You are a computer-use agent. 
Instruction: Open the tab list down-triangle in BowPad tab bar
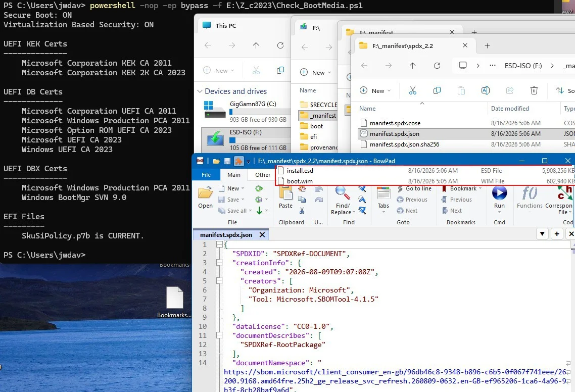tap(542, 233)
